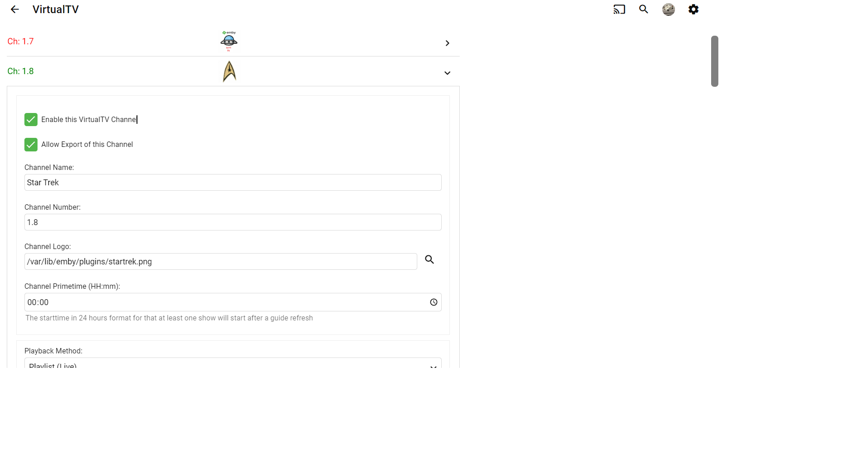Expand the Ch: 1.7 channel row

coord(447,43)
